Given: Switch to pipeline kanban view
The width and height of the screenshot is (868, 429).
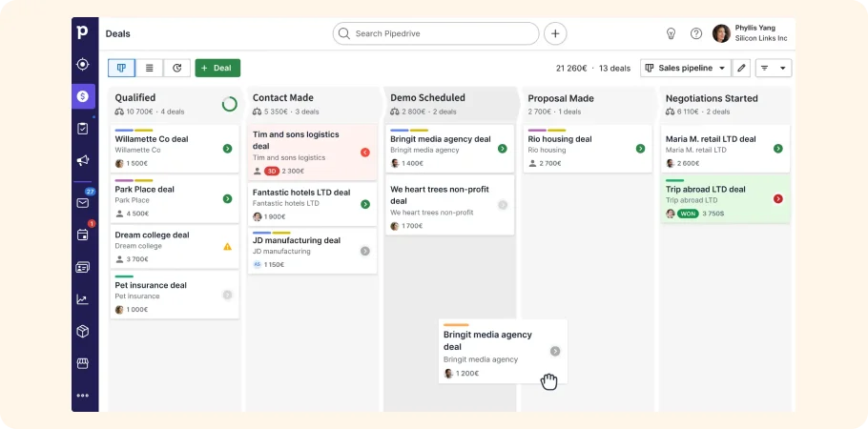Looking at the screenshot, I should tap(122, 68).
